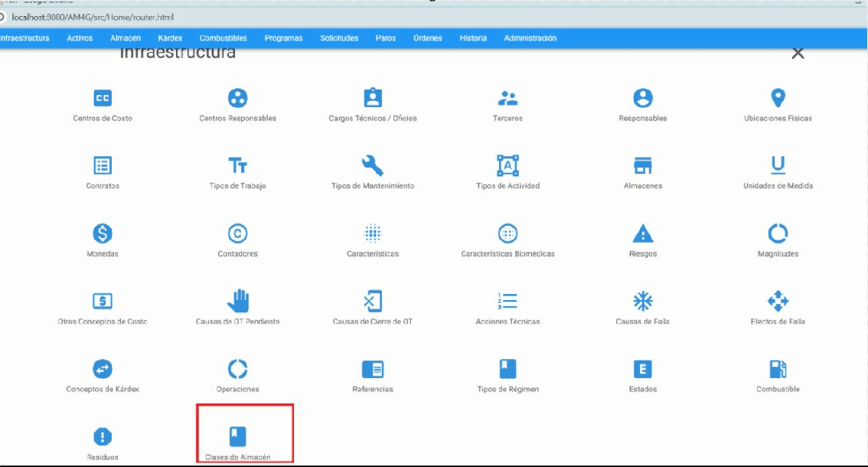Click the Almacenes store icon
868x467 pixels.
tap(643, 165)
